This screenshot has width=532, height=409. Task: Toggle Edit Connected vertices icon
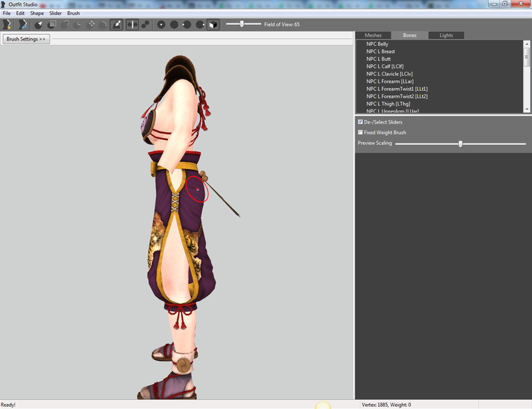click(x=145, y=24)
